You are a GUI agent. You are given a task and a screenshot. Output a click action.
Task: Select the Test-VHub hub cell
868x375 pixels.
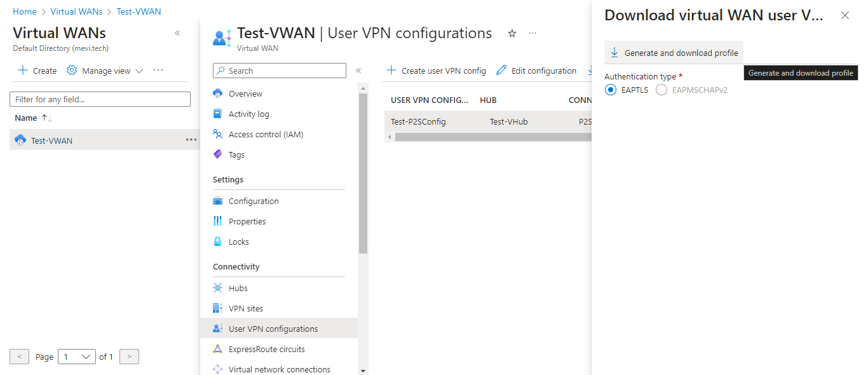point(509,121)
